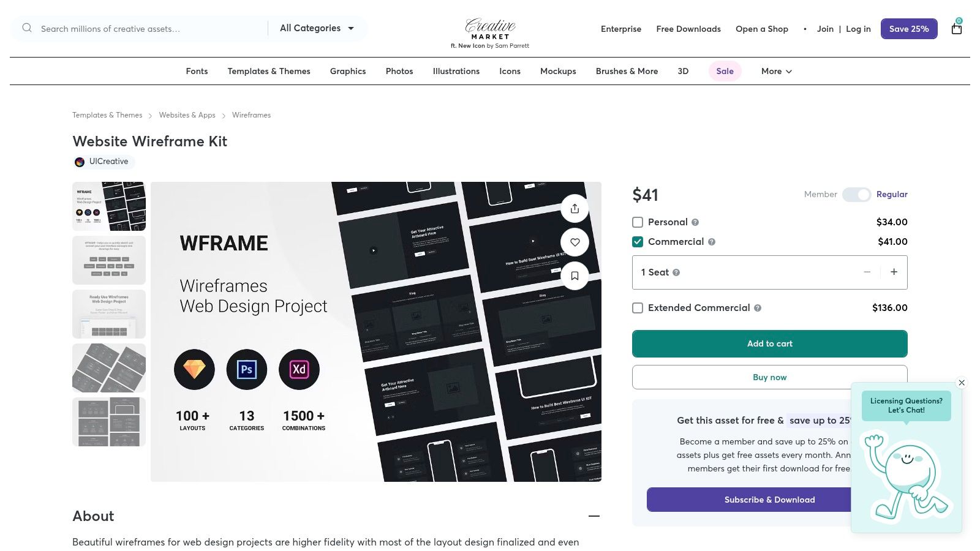The image size is (980, 551).
Task: Click the Creative Market logo
Action: tap(489, 29)
